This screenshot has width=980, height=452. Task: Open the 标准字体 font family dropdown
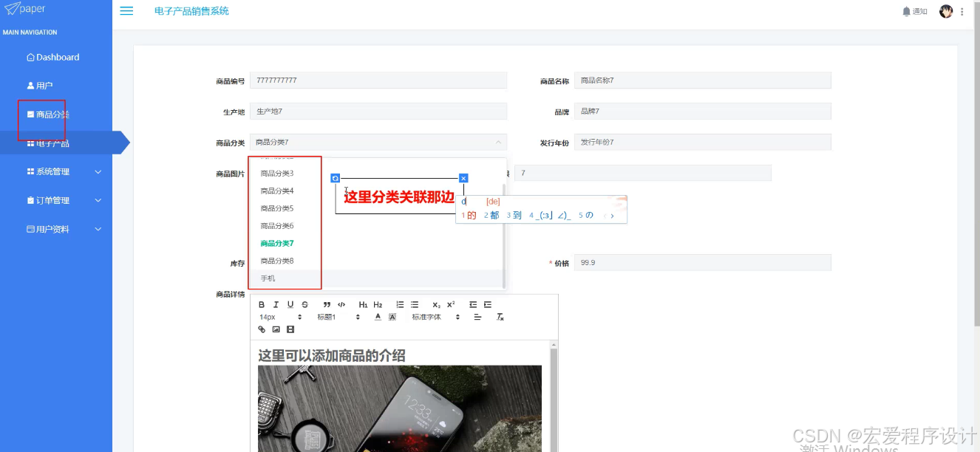pos(436,317)
